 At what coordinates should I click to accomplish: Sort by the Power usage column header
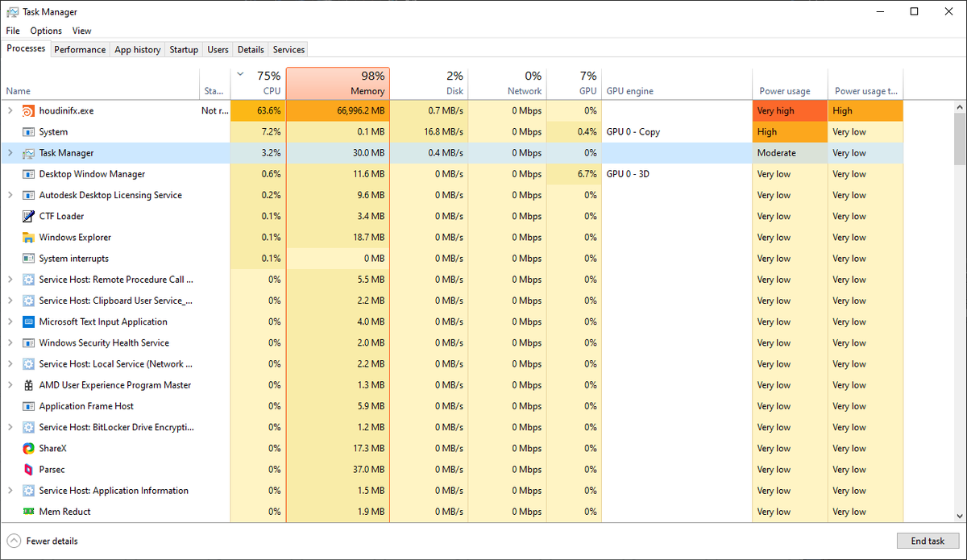(x=790, y=83)
